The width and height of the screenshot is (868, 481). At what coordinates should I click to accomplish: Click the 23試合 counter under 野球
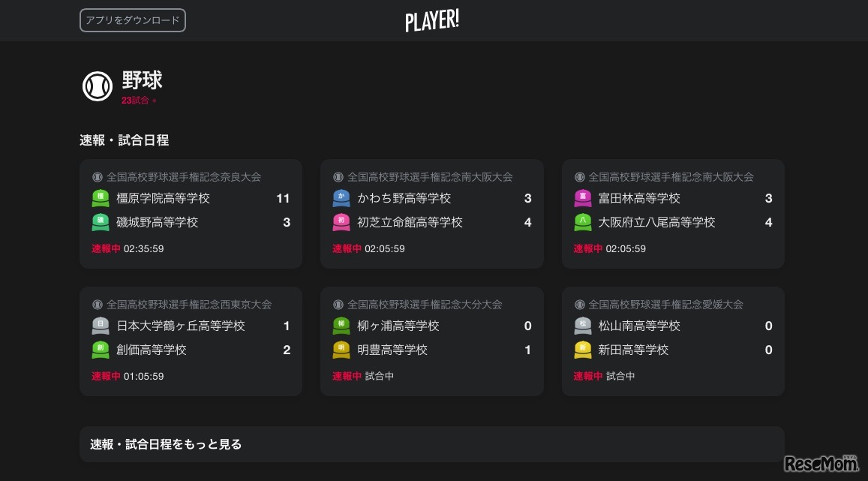[x=138, y=100]
